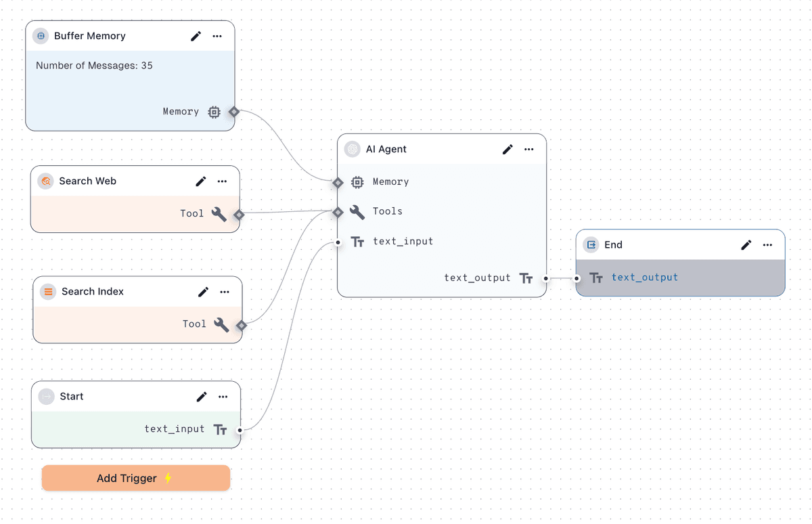Click the pencil icon on Search Web node
This screenshot has width=812, height=524.
point(201,181)
